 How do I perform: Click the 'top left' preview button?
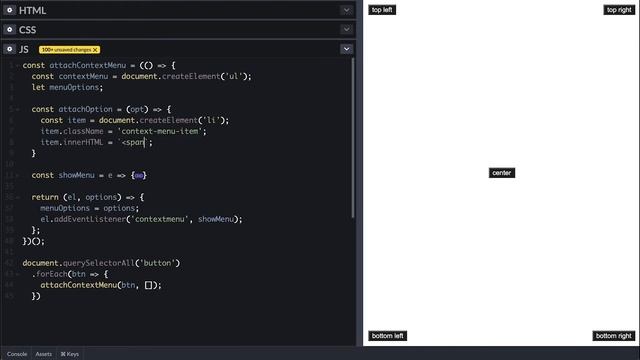(382, 10)
